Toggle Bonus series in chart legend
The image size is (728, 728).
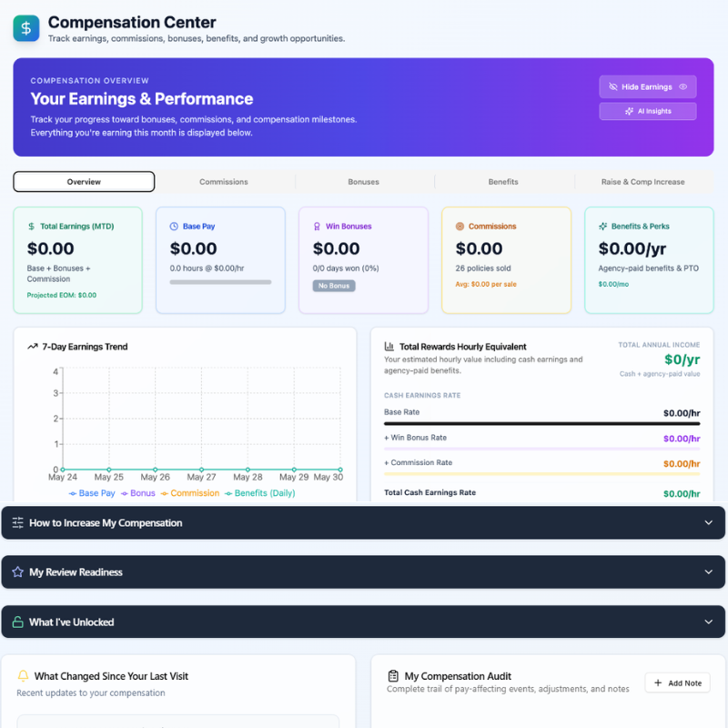[x=138, y=493]
